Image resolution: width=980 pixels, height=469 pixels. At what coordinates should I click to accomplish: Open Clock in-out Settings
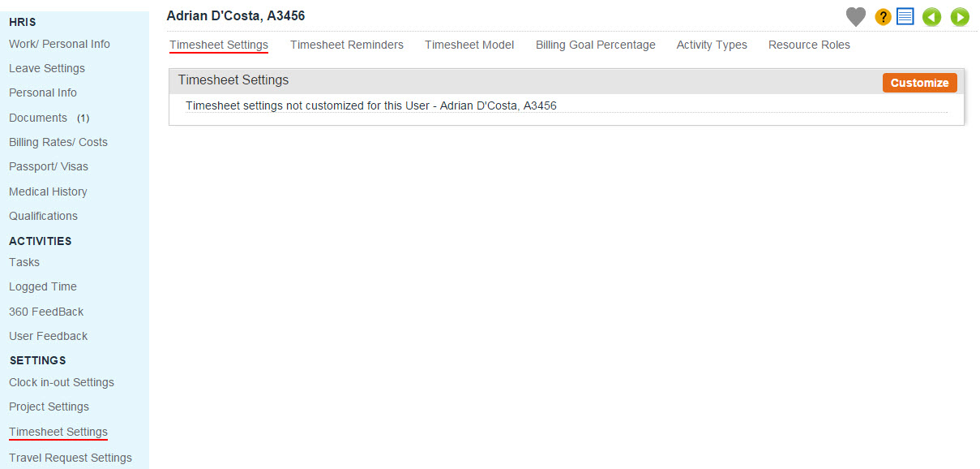(62, 382)
